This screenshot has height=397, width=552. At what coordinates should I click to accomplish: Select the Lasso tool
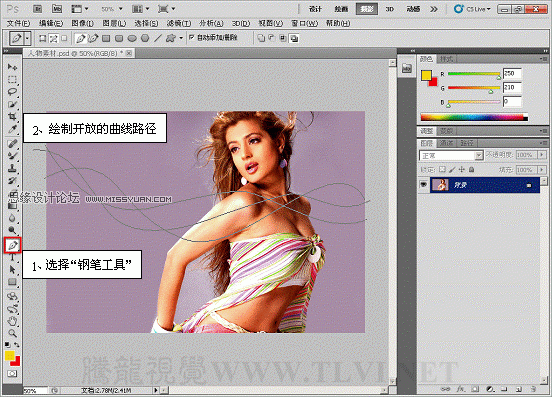12,92
